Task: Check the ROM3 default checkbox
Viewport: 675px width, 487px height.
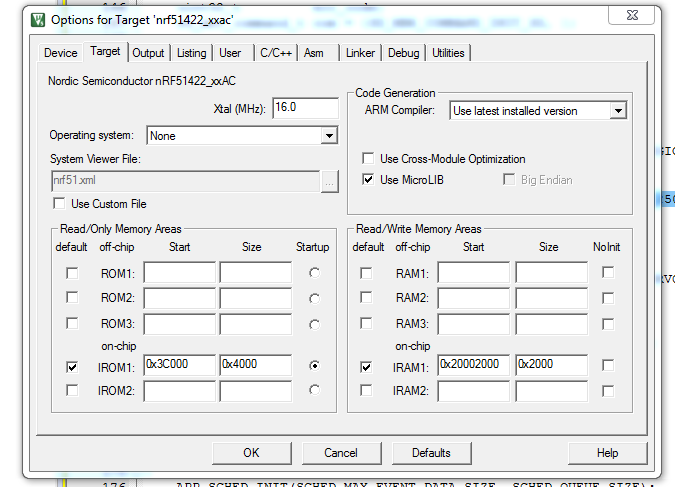Action: [72, 323]
